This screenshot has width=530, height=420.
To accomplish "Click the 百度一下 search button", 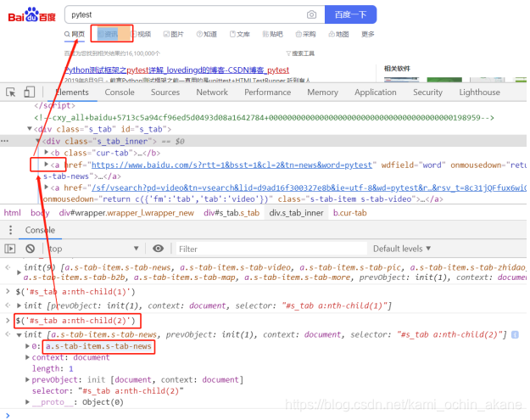I will click(x=350, y=14).
